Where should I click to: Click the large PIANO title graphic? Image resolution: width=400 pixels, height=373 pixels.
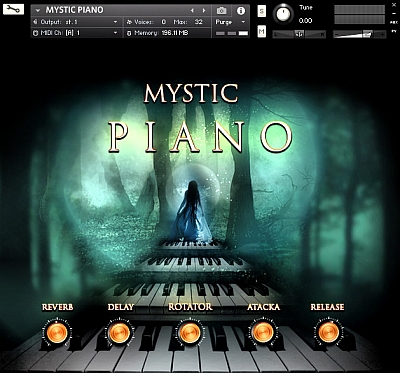pos(200,137)
